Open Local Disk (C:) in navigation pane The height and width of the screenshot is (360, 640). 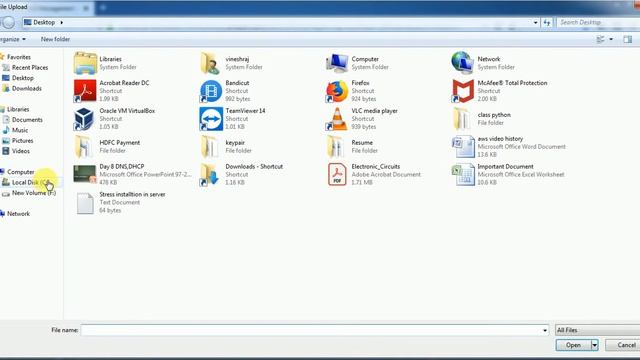(31, 182)
